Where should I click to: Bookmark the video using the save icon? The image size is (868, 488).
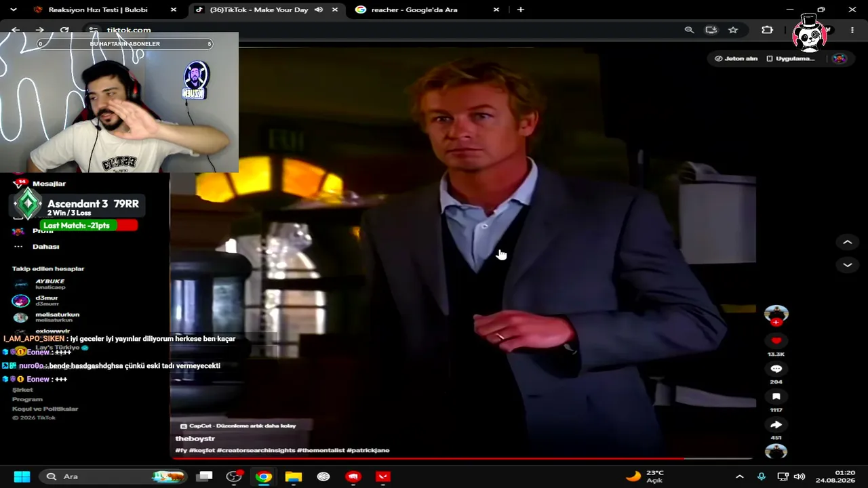776,396
